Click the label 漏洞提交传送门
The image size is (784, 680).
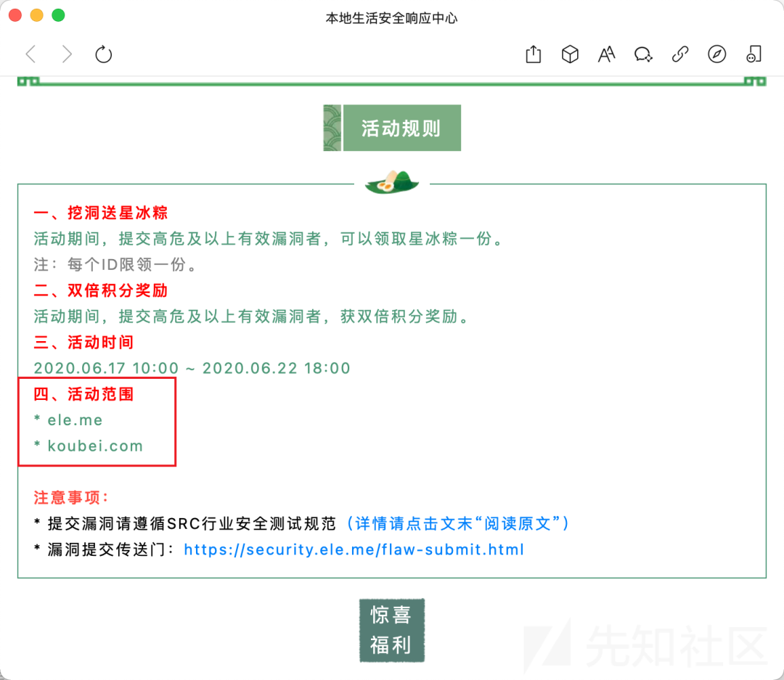[111, 549]
